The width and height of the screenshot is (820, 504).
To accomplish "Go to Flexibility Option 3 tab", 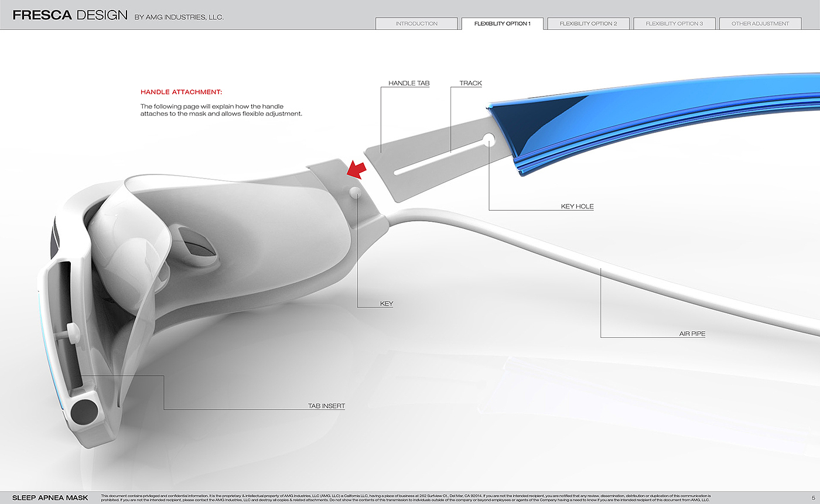I will [674, 23].
